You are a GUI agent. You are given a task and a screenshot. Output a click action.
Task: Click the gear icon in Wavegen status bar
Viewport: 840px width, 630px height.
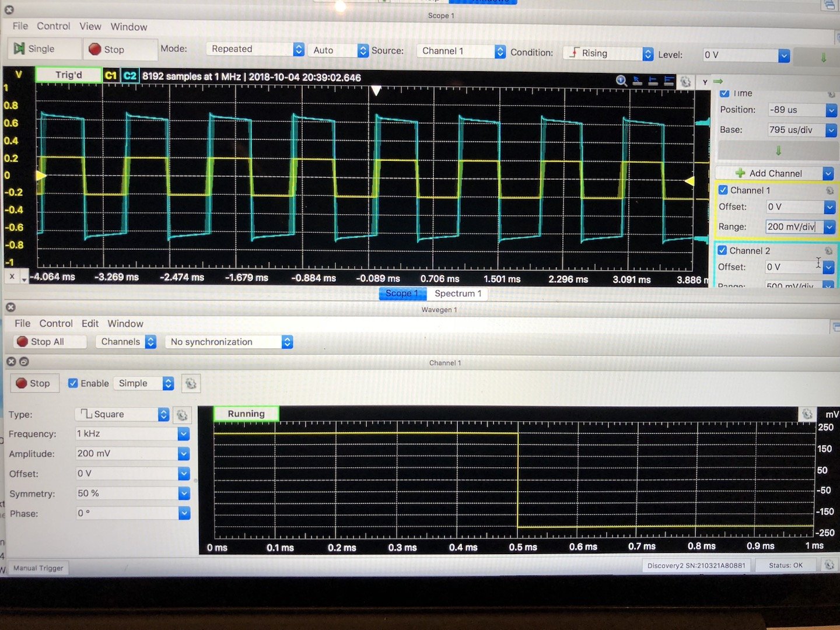tap(828, 565)
